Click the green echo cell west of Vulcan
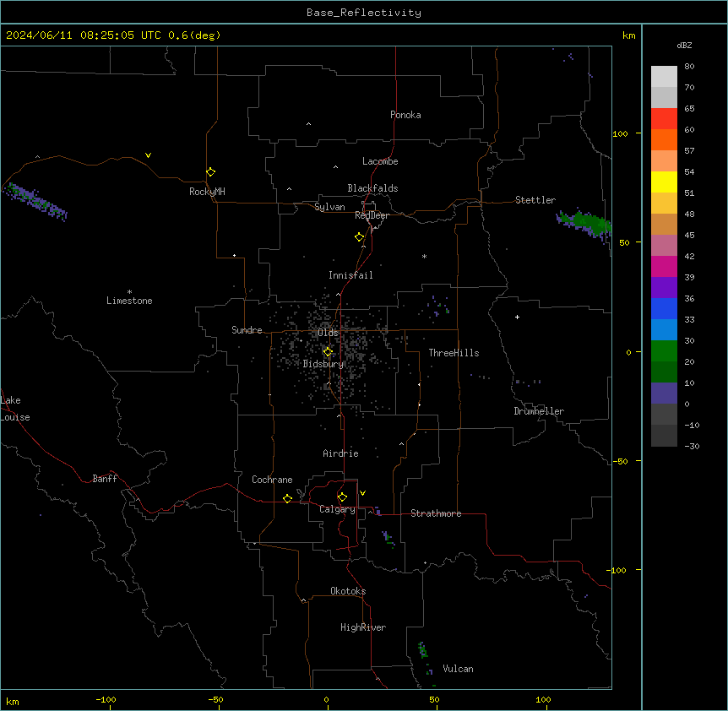The height and width of the screenshot is (711, 728). pyautogui.click(x=422, y=649)
